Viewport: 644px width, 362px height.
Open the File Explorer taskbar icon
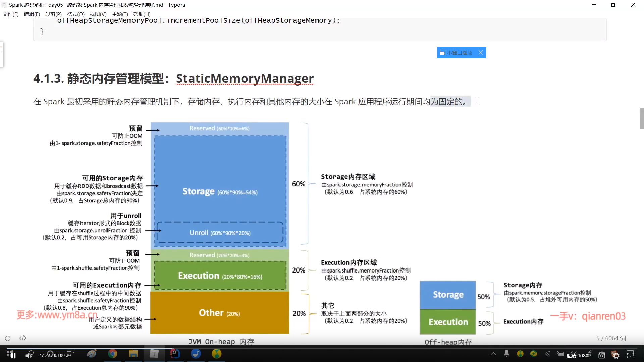coord(133,354)
